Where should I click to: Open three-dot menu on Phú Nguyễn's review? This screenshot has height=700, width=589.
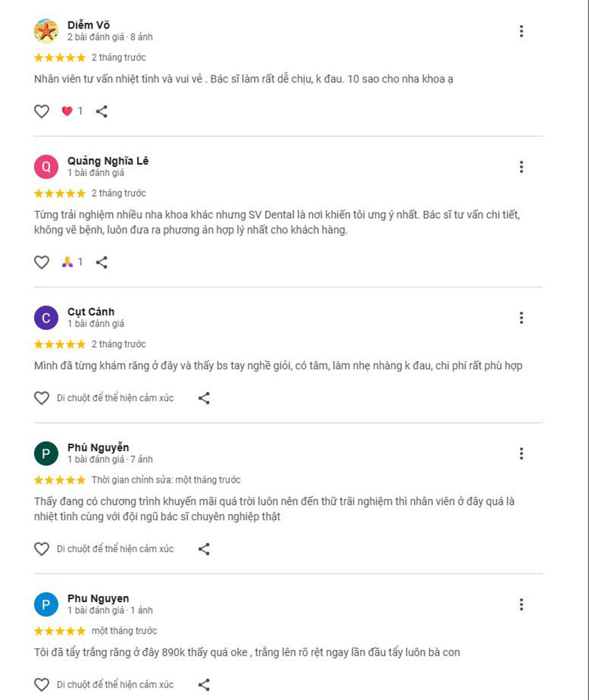[x=521, y=453]
